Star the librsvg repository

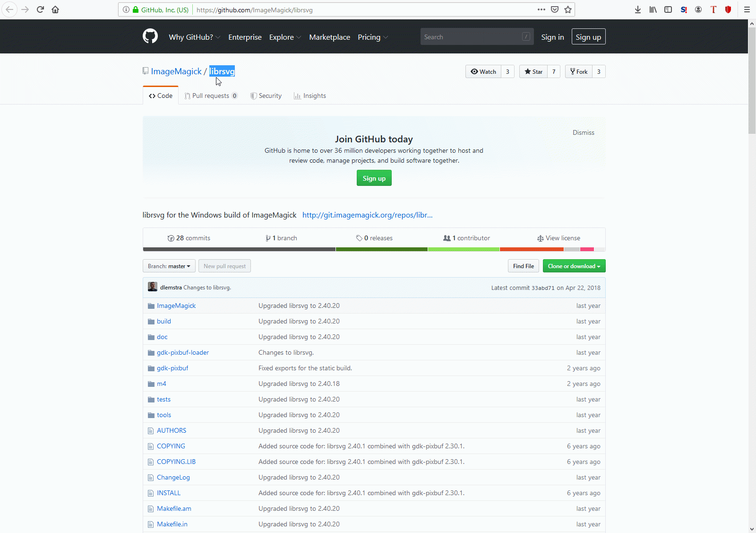[533, 71]
